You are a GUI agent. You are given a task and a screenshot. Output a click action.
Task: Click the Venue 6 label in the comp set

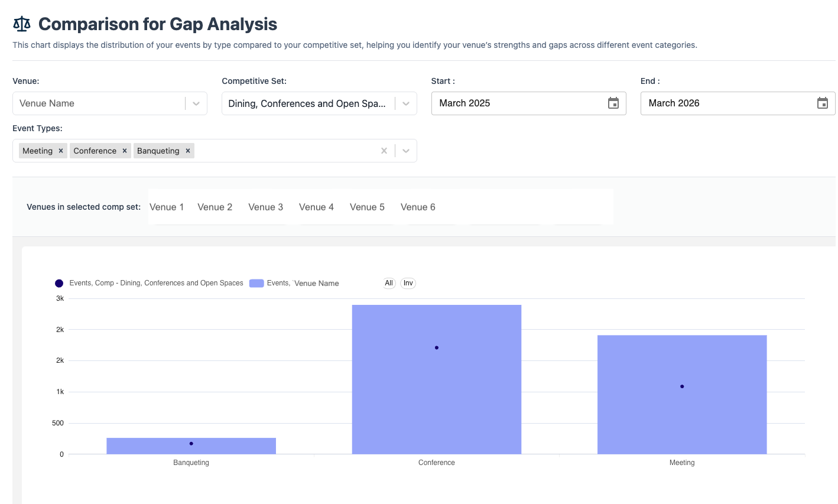pos(418,207)
